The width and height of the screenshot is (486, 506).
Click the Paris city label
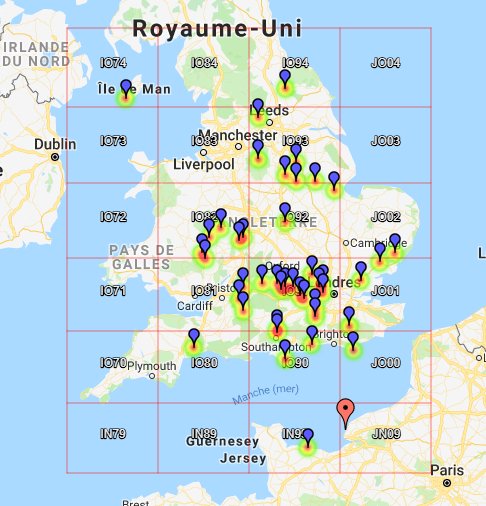tap(447, 470)
